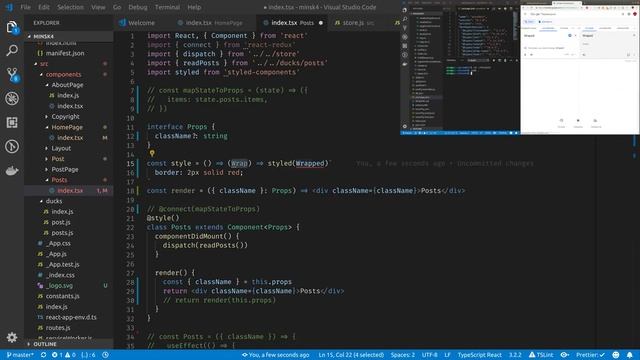The width and height of the screenshot is (640, 360).
Task: Click the LF end-of-line selector
Action: click(447, 355)
